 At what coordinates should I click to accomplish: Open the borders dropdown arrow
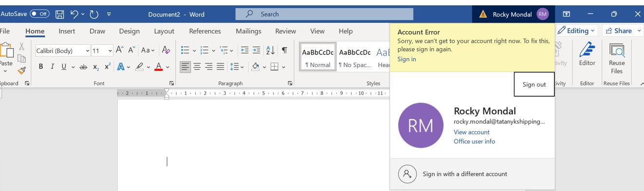[283, 67]
